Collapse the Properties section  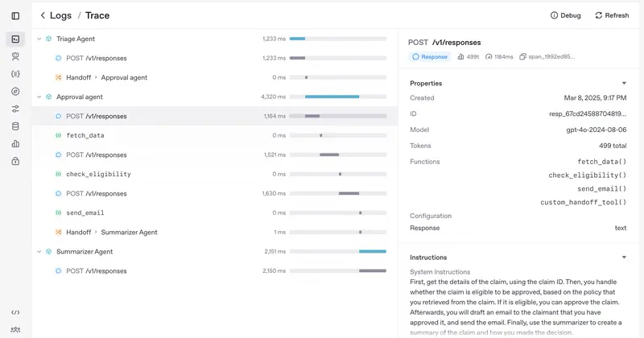(x=624, y=84)
